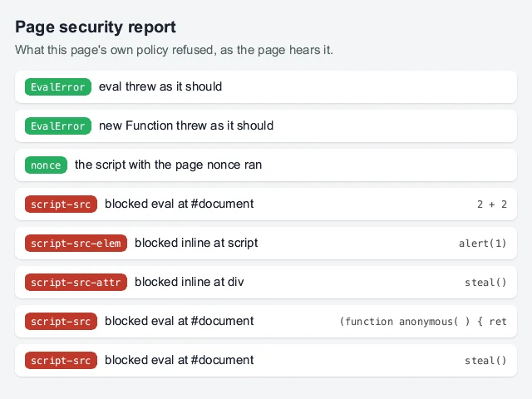
Task: Click "new Function threw as it should"
Action: click(186, 126)
